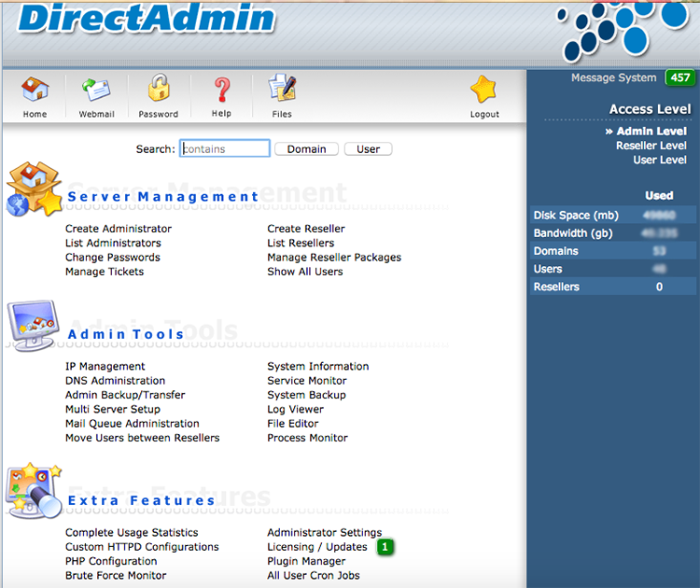Click the Logout star icon
Screen dimensions: 700x588
coord(483,89)
